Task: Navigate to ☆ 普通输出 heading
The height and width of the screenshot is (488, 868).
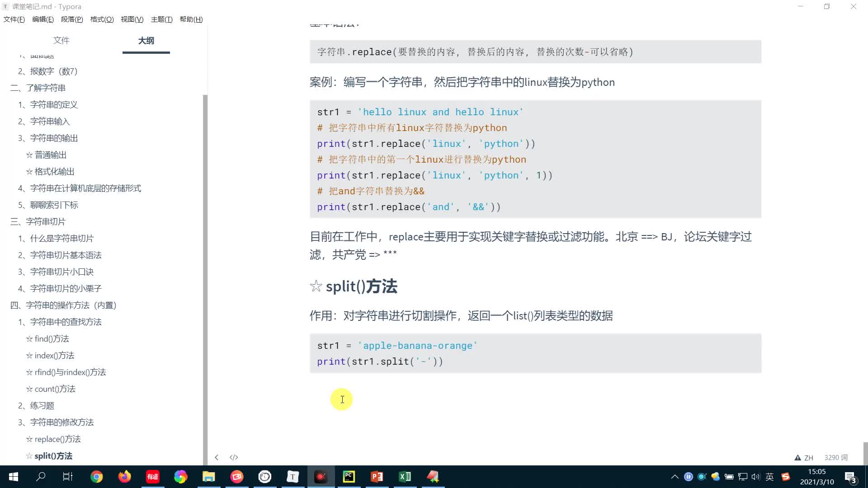Action: [46, 155]
